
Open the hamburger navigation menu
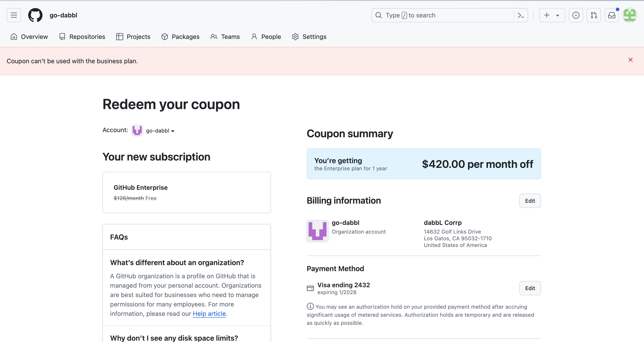tap(14, 15)
